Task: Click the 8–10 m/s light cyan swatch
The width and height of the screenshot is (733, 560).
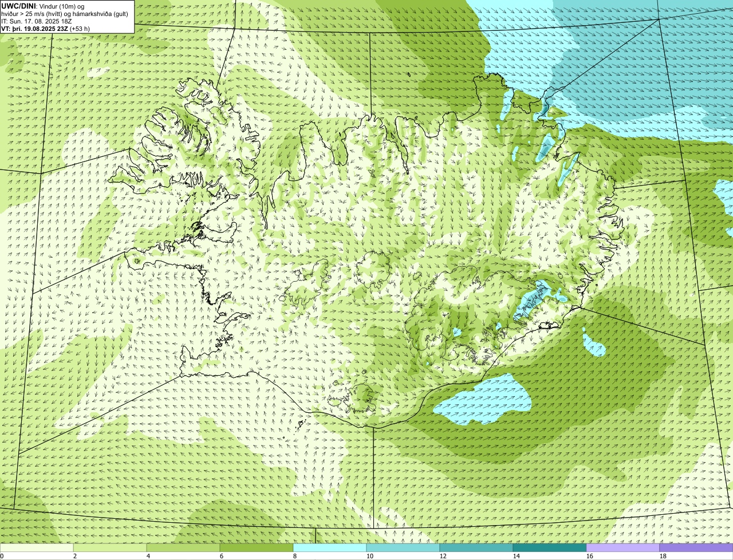Action: click(x=330, y=548)
